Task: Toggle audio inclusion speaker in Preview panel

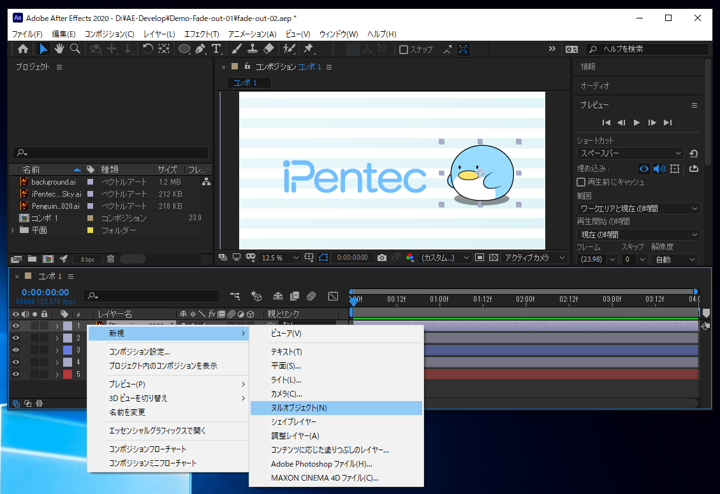Action: (x=659, y=169)
